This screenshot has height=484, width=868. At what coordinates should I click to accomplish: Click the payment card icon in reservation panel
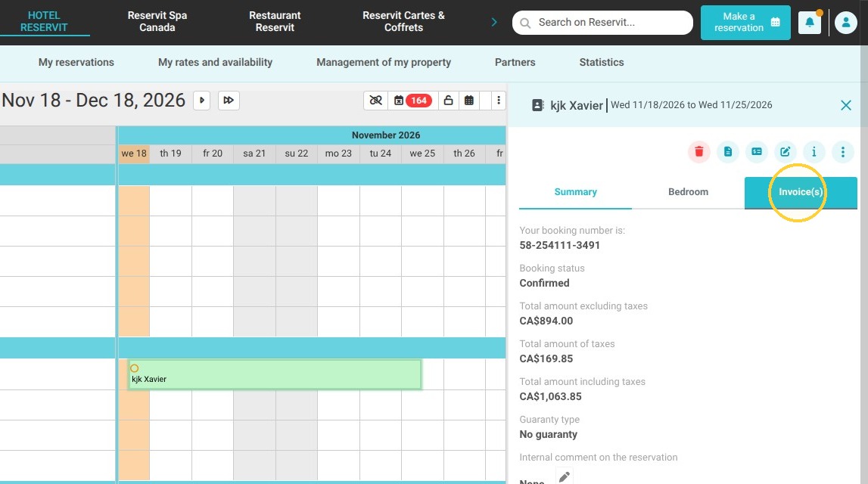[x=757, y=151]
